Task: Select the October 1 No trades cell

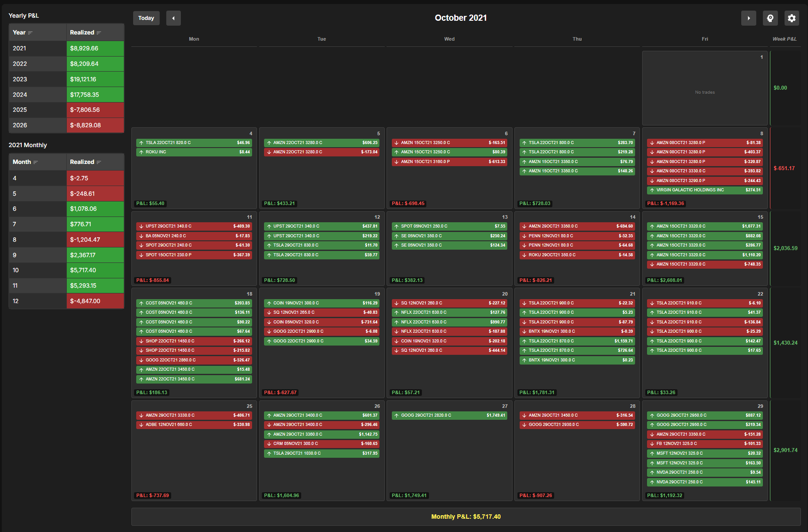Action: [705, 88]
